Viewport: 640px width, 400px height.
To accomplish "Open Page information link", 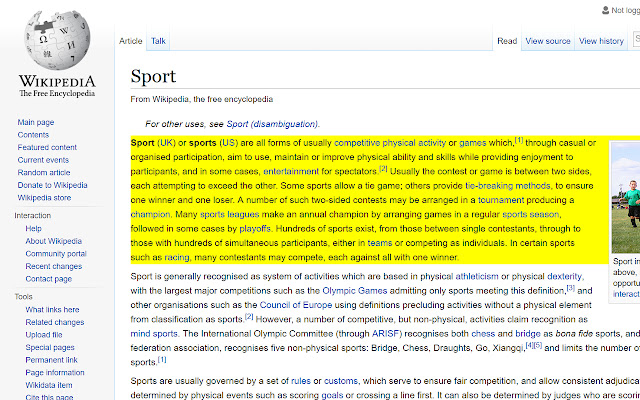I will click(x=55, y=373).
